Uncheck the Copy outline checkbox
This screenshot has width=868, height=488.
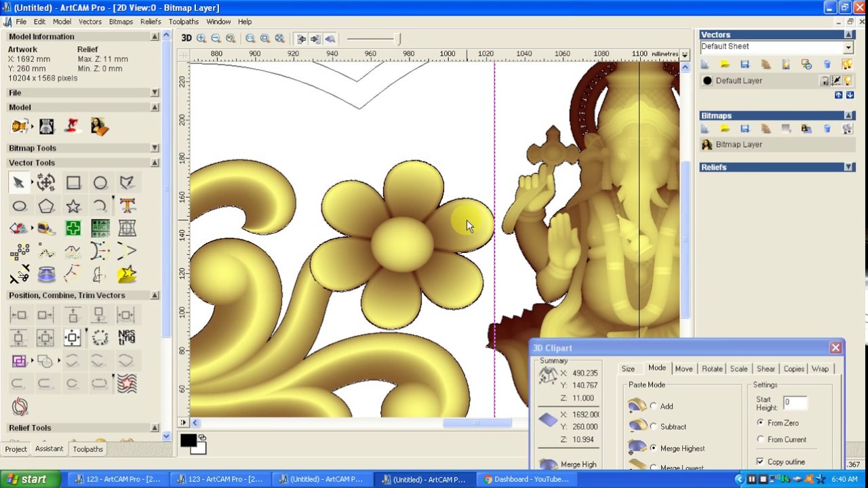point(760,462)
